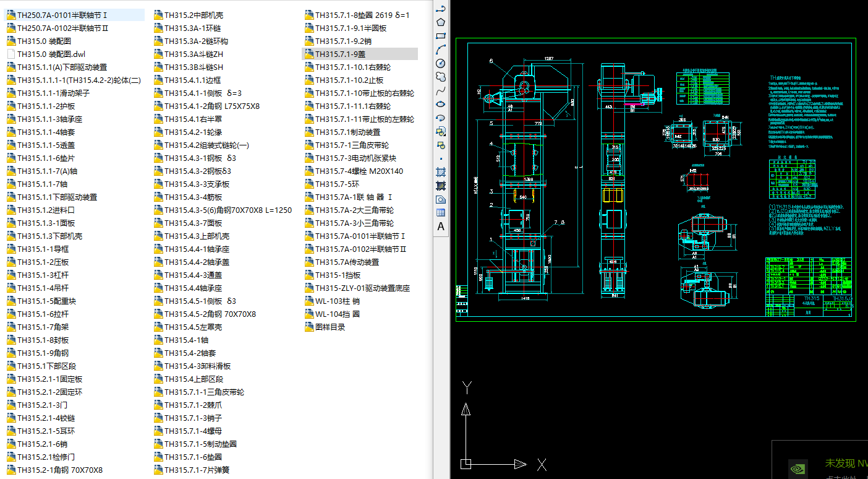
Task: Open the flyout arrow on the region tool icon
Action: [444, 135]
